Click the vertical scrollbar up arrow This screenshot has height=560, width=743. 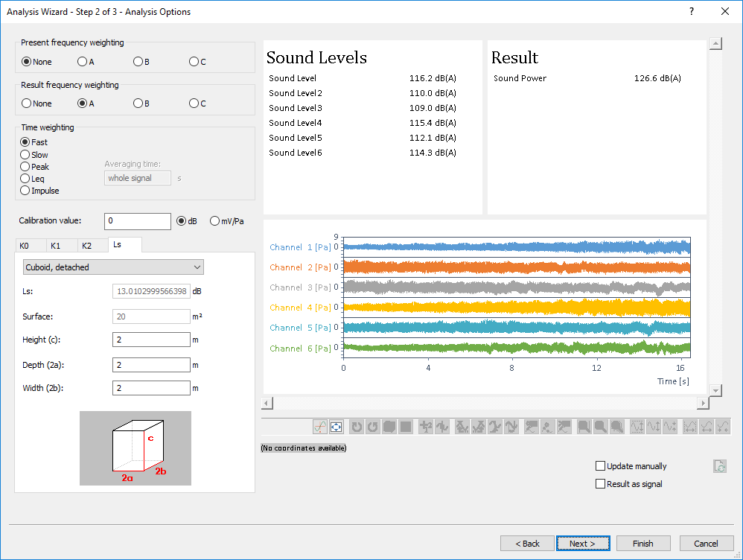pyautogui.click(x=715, y=44)
